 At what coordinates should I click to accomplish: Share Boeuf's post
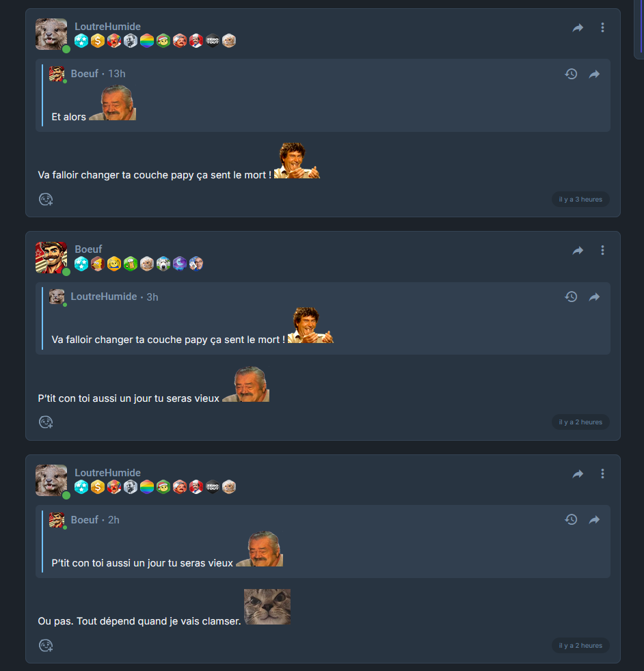578,250
